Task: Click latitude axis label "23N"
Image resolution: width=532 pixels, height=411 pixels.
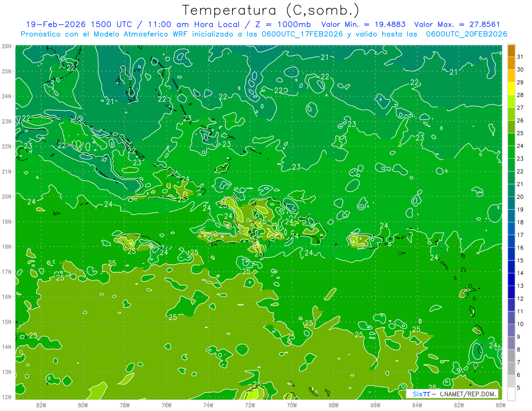Action: (x=7, y=121)
